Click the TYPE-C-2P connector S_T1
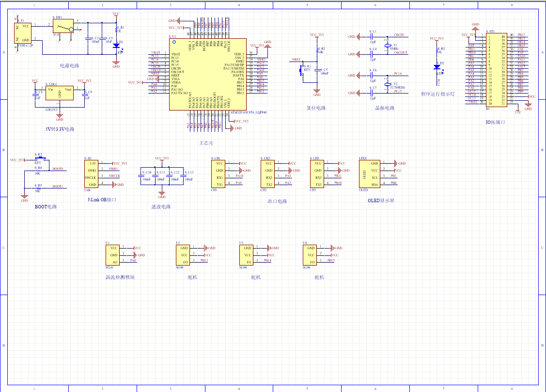 tap(23, 33)
